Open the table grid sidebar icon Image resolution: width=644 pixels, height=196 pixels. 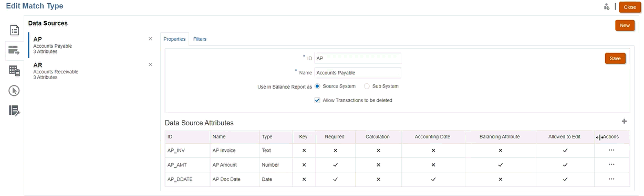[x=14, y=70]
